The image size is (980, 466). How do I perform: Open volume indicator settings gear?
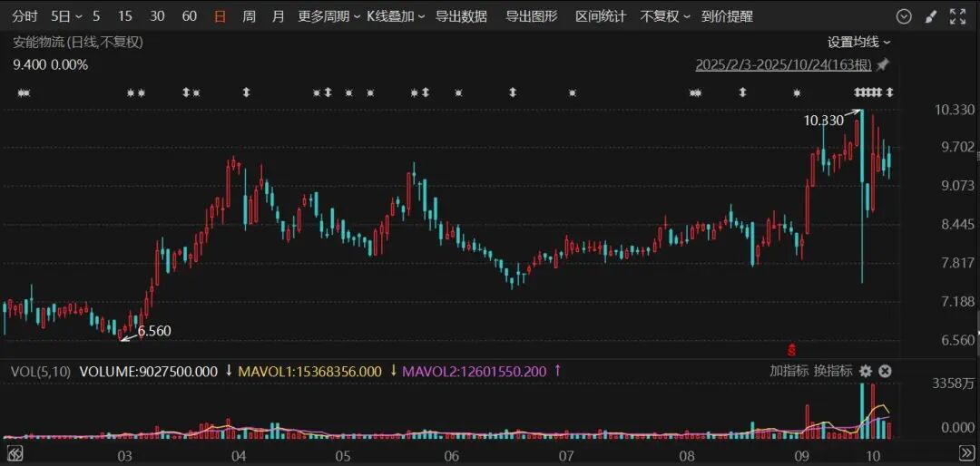point(866,371)
